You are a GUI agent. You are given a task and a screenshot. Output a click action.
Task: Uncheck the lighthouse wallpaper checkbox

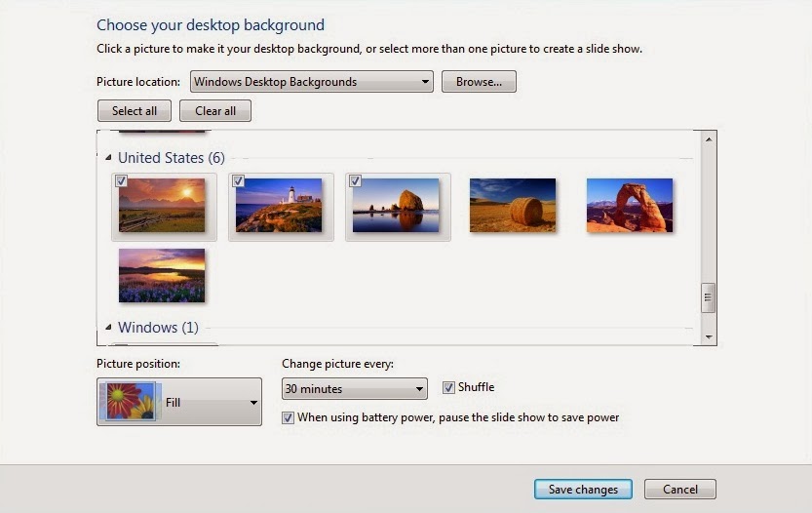(x=238, y=180)
